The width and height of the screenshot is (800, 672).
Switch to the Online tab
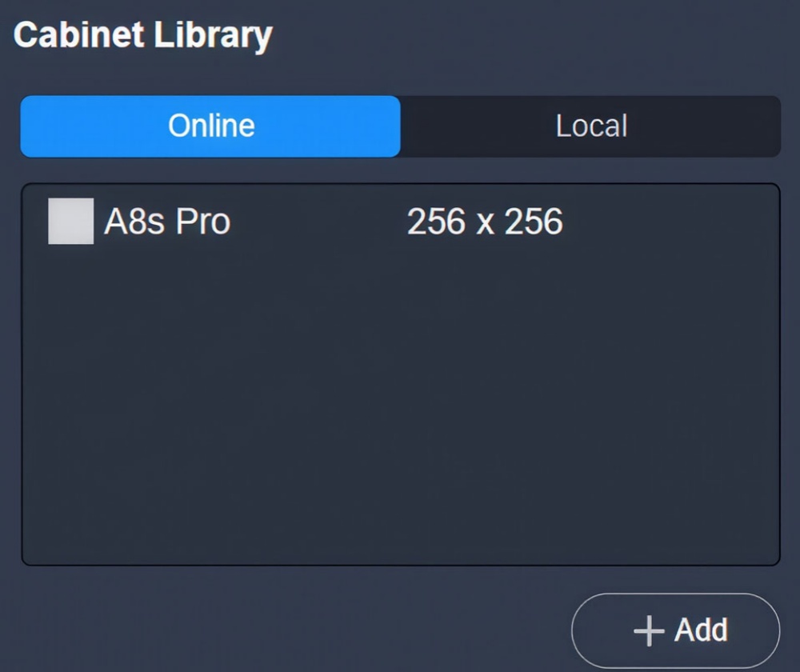[210, 126]
